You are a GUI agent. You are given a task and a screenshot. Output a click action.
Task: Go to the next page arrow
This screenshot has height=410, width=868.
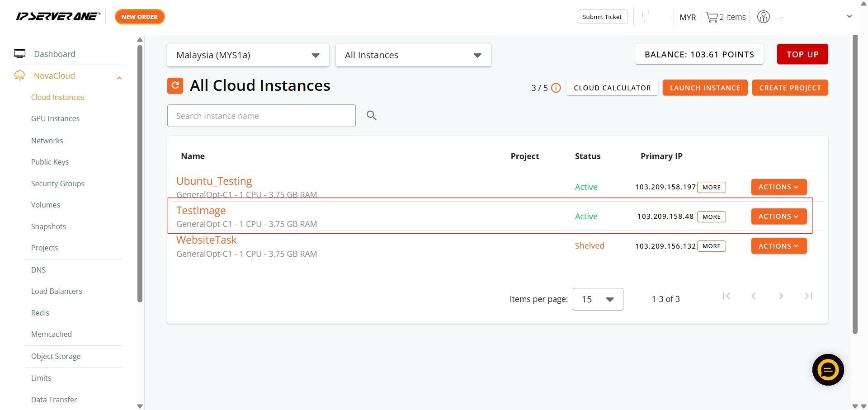781,296
